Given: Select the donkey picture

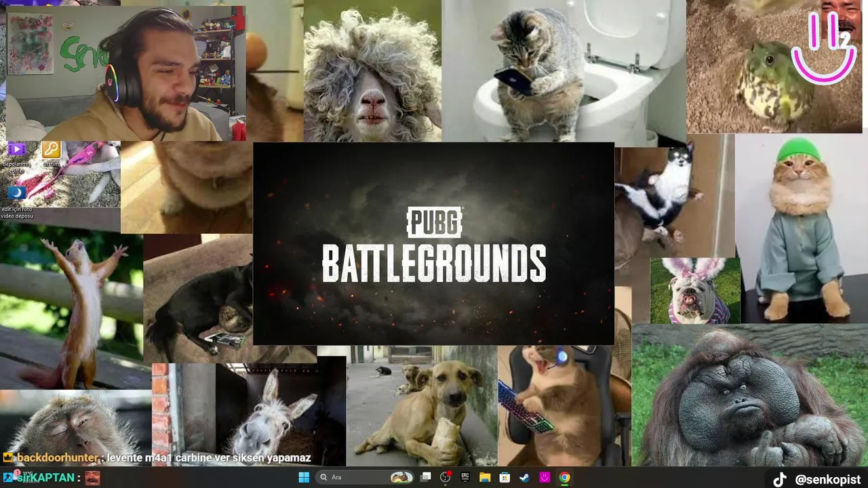Looking at the screenshot, I should click(249, 415).
